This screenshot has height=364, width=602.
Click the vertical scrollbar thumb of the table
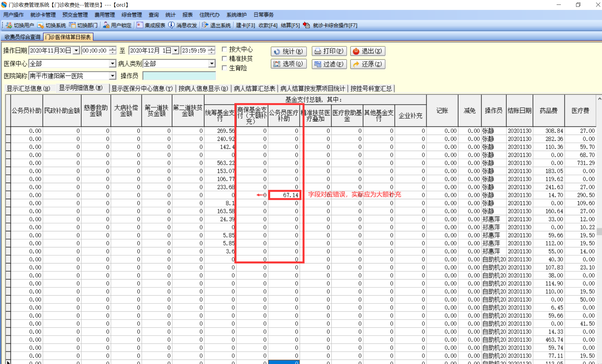coord(599,231)
